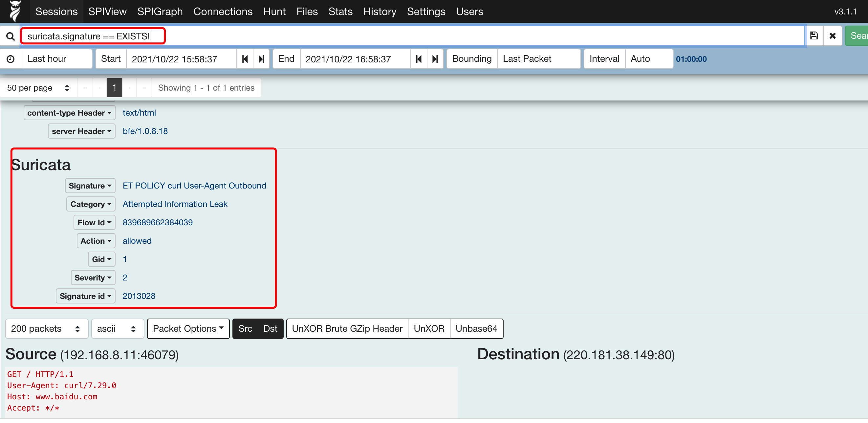Step end time forward
Image resolution: width=868 pixels, height=423 pixels.
tap(435, 59)
